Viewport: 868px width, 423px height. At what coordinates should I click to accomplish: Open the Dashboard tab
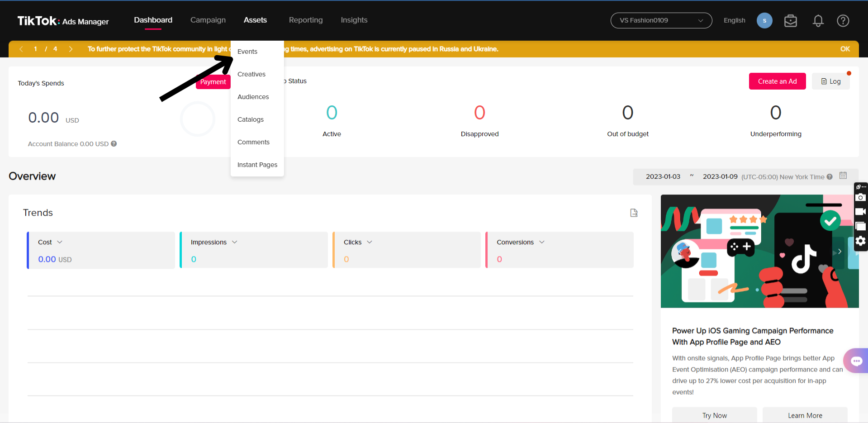[x=153, y=20]
